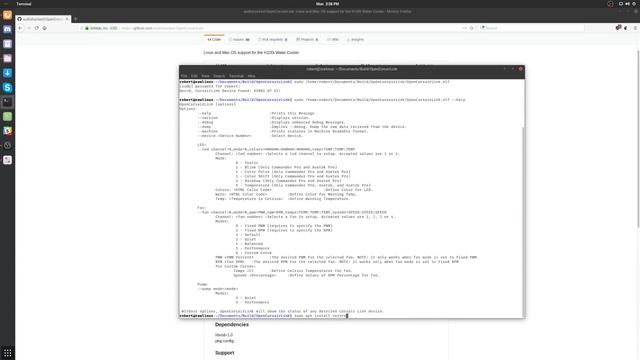This screenshot has width=640, height=360.
Task: Open the Terminal menu in terminal window
Action: point(236,76)
